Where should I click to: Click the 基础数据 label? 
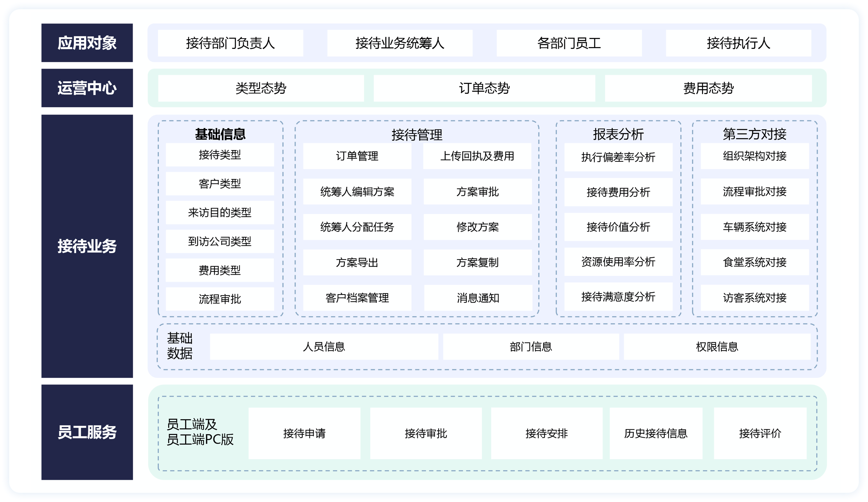[180, 346]
